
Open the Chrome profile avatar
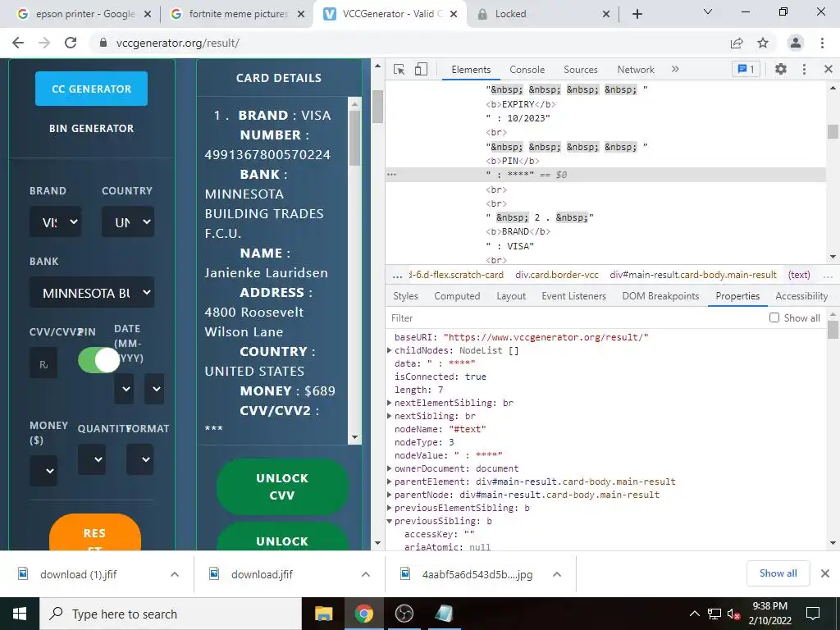point(796,43)
